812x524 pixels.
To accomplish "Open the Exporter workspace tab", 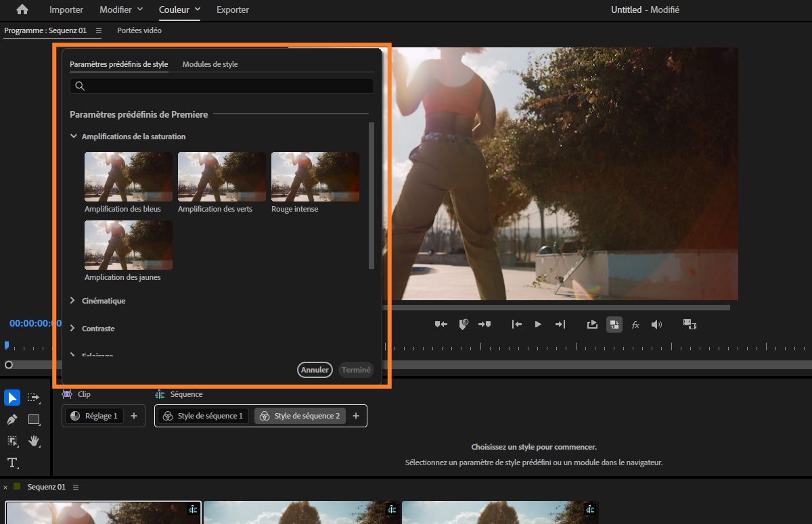I will pyautogui.click(x=232, y=9).
